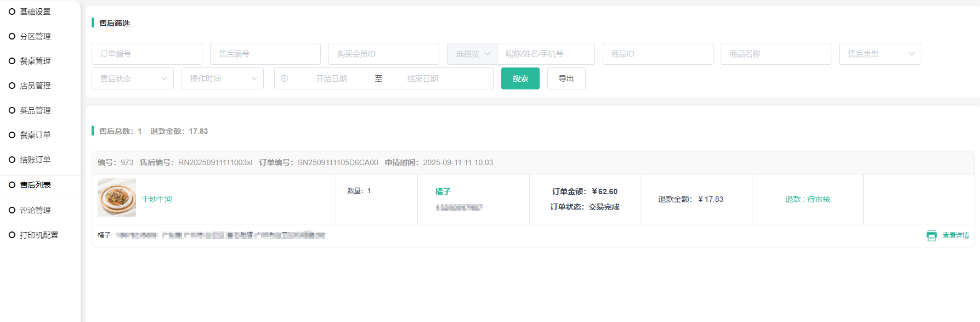Open 基础设置 in the sidebar
Image resolution: width=980 pixels, height=322 pixels.
point(35,12)
